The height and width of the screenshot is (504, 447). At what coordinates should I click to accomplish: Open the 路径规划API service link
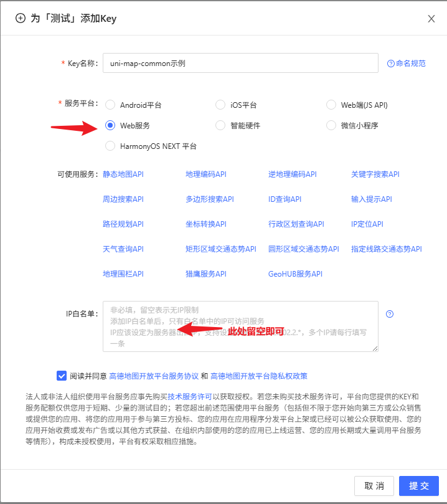point(123,224)
